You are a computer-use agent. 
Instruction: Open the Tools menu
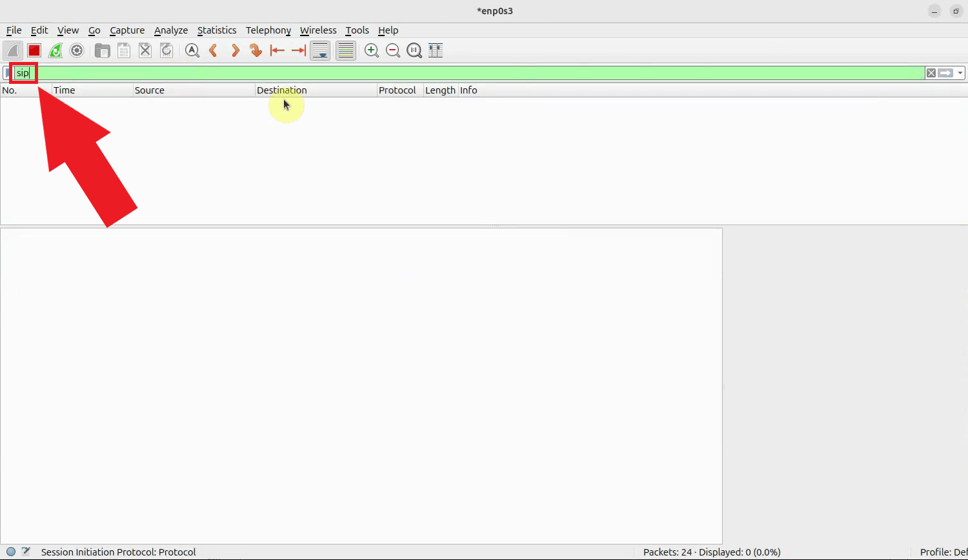(x=357, y=30)
